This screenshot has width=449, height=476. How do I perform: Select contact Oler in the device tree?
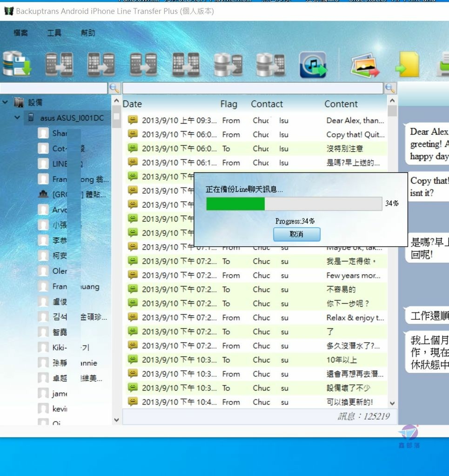point(60,271)
